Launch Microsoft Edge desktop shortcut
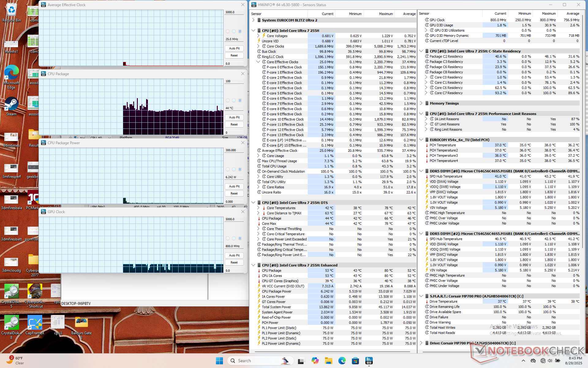This screenshot has height=368, width=588. (11, 77)
